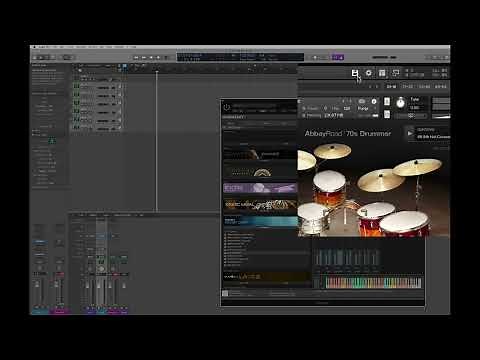480x360 pixels.
Task: Select the 01-16 rack page tab
Action: point(391,87)
